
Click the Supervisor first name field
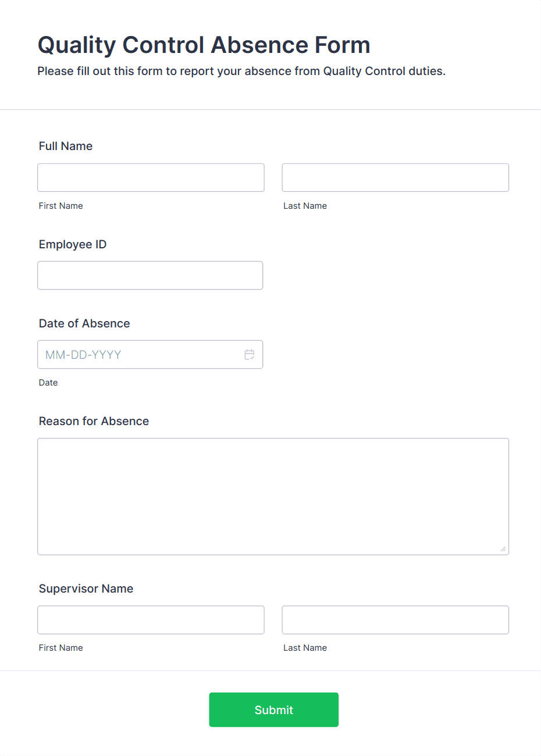[x=151, y=620]
